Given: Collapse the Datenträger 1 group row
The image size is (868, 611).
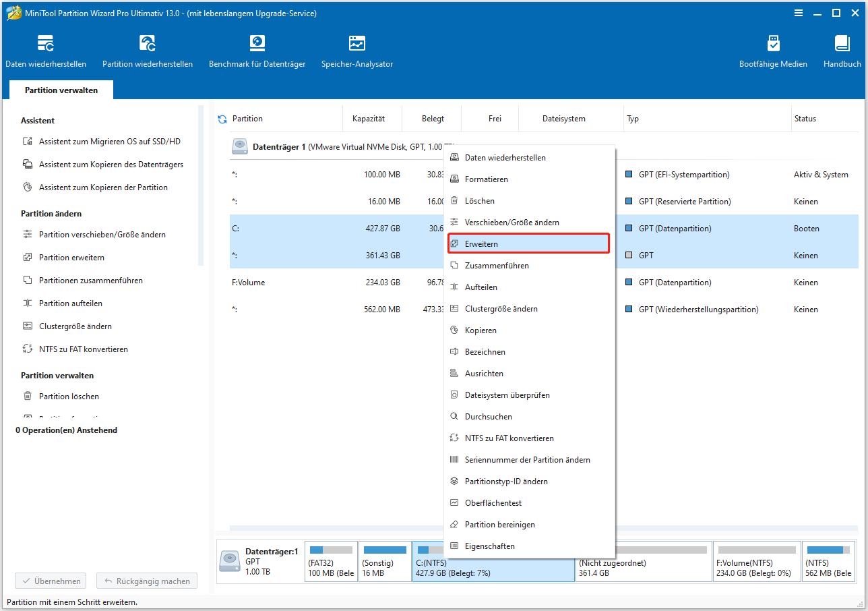Looking at the screenshot, I should (240, 146).
